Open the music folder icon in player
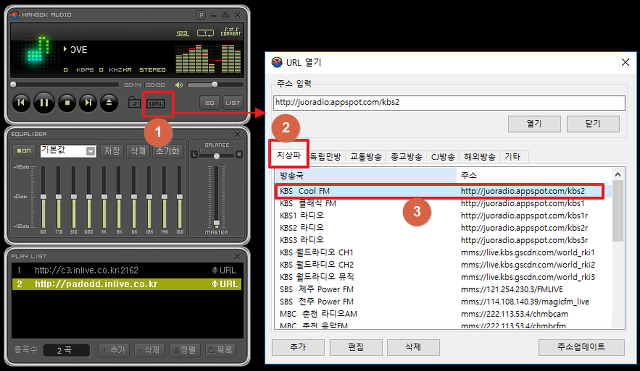 click(134, 102)
